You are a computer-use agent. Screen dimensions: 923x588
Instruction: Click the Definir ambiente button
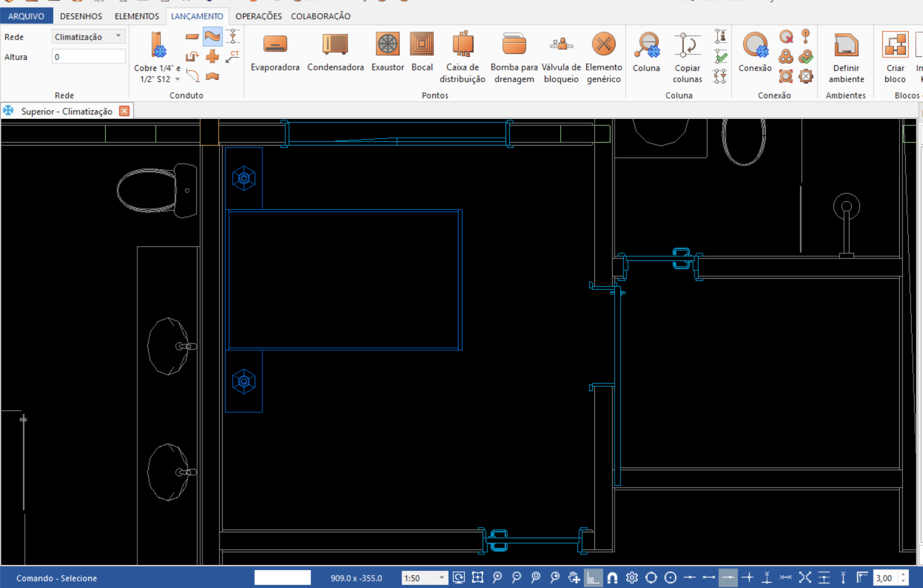846,57
